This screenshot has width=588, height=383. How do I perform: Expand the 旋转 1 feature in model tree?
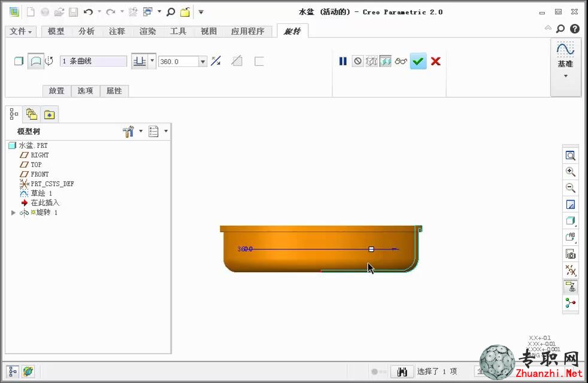[x=14, y=213]
